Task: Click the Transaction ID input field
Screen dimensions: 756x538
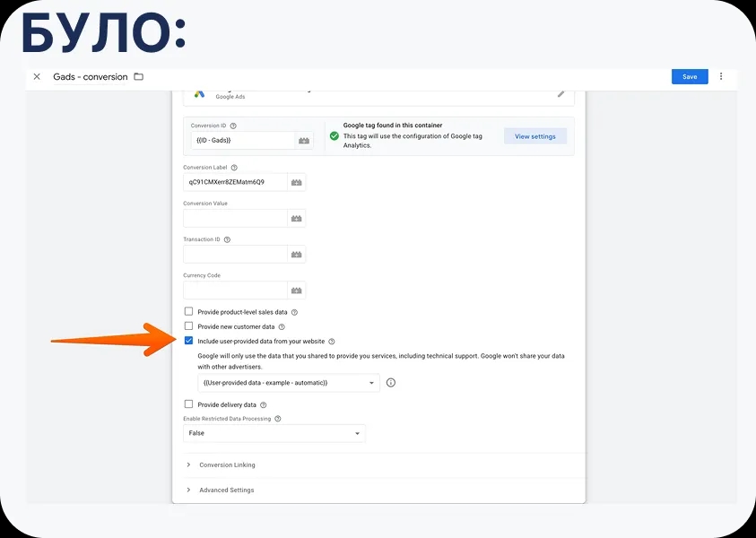Action: click(x=235, y=254)
